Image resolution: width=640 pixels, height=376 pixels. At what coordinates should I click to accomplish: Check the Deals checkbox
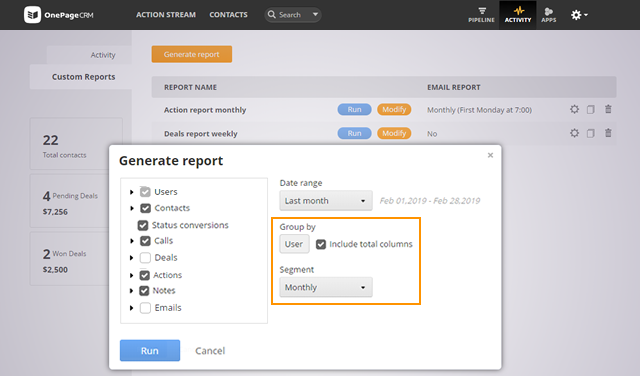[145, 258]
